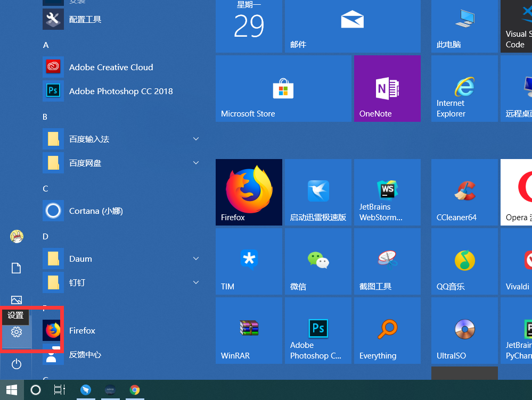This screenshot has height=400, width=532.
Task: Open the 此电脑 tile
Action: [464, 26]
